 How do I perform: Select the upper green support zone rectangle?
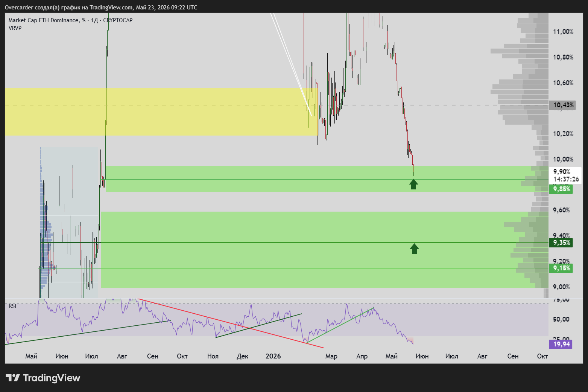pyautogui.click(x=327, y=179)
